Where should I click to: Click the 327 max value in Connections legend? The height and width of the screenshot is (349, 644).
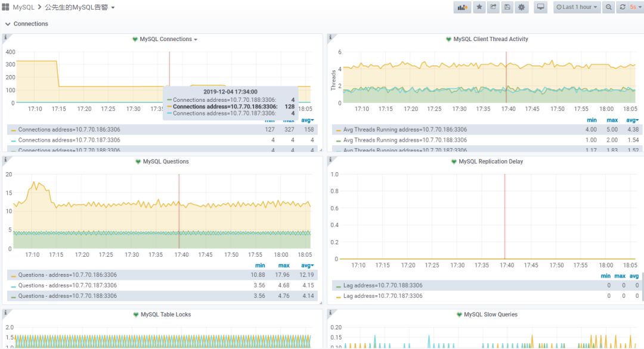click(x=289, y=130)
